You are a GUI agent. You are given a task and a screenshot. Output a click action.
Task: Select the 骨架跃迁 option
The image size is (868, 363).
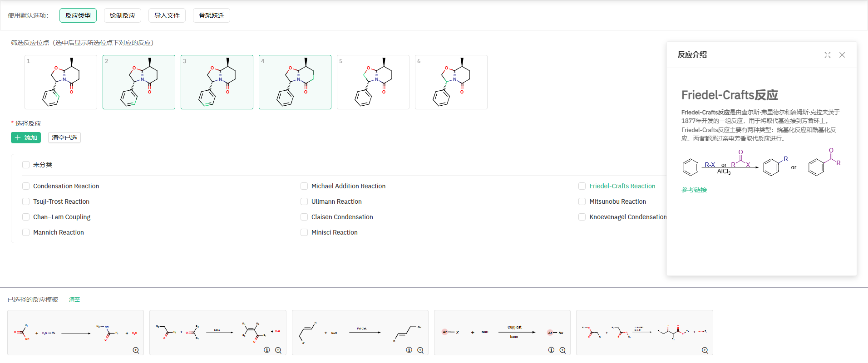coord(212,15)
